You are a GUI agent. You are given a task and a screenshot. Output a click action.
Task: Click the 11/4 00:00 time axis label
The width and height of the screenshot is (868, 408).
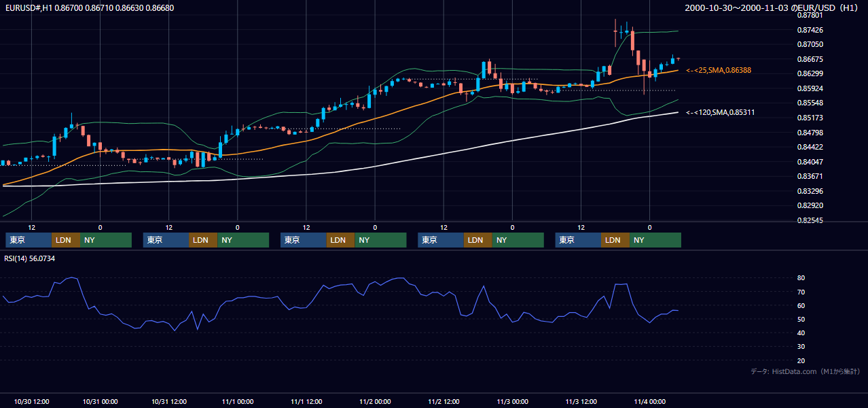point(649,401)
